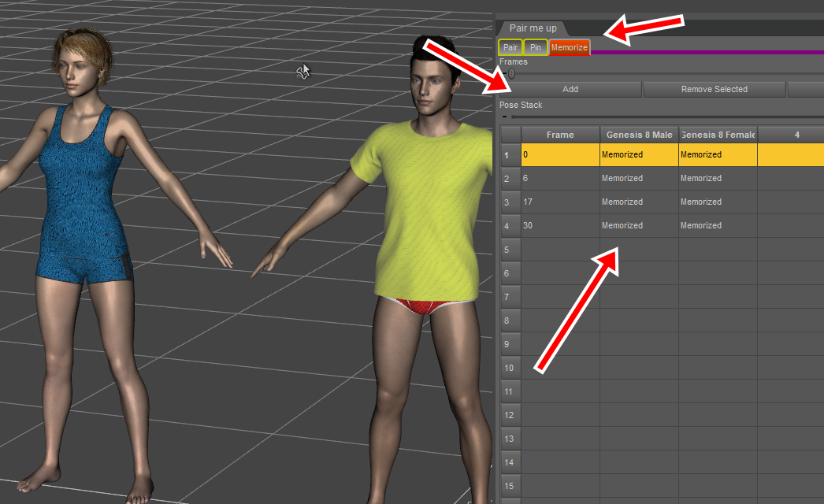The width and height of the screenshot is (824, 504).
Task: Adjust the Frames slider handle
Action: pyautogui.click(x=511, y=73)
